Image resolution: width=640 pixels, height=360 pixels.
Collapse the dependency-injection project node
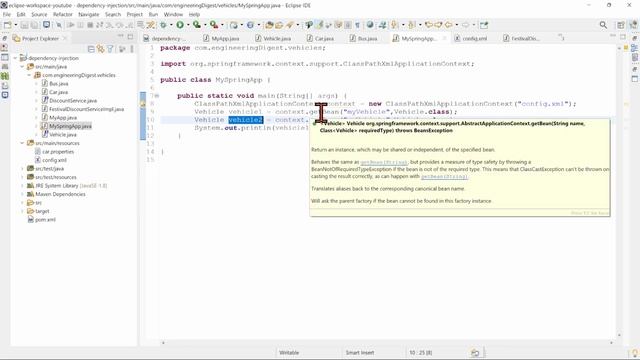pyautogui.click(x=16, y=58)
